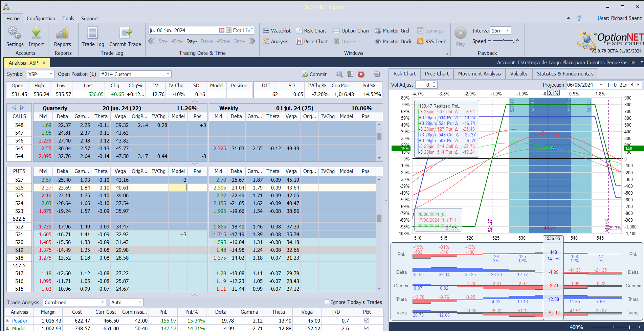This screenshot has height=331, width=644.
Task: Open the Price Chart window from ribbon
Action: [312, 41]
